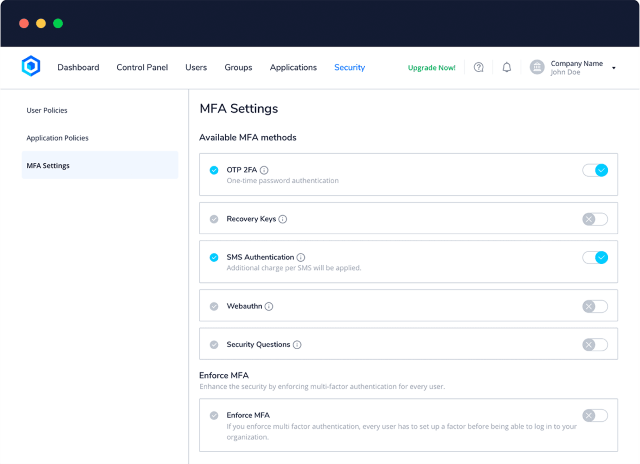The height and width of the screenshot is (464, 640).
Task: Click 'Additional charge per SMS' note
Action: coord(294,268)
